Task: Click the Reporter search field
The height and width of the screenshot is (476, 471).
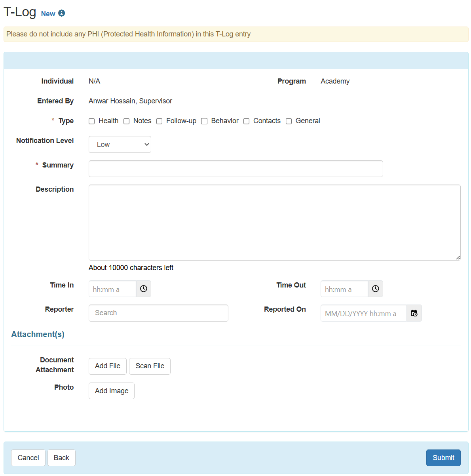Action: [158, 313]
